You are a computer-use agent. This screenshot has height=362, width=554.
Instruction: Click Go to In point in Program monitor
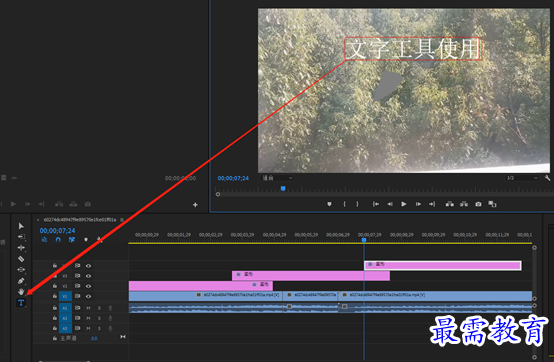pyautogui.click(x=376, y=204)
